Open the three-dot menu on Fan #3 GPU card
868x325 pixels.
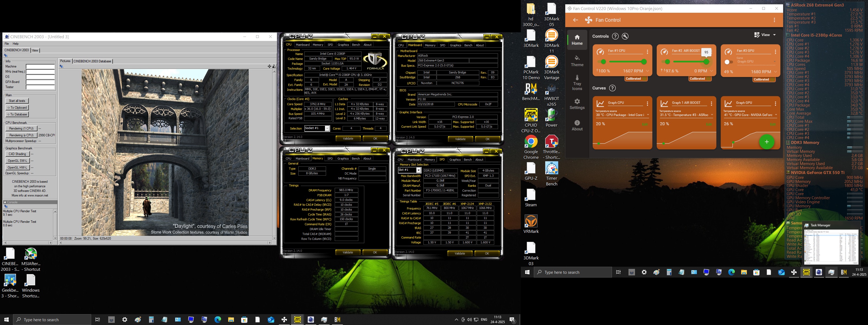coord(775,52)
